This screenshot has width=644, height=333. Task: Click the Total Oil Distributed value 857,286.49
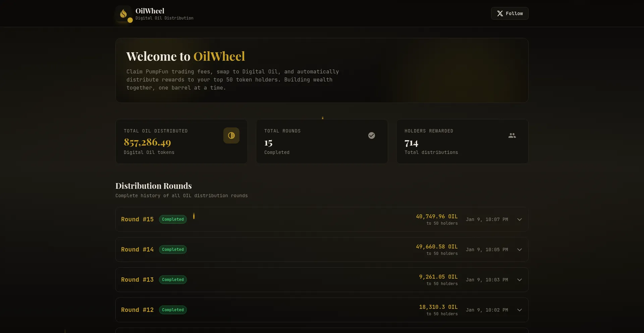click(x=147, y=142)
